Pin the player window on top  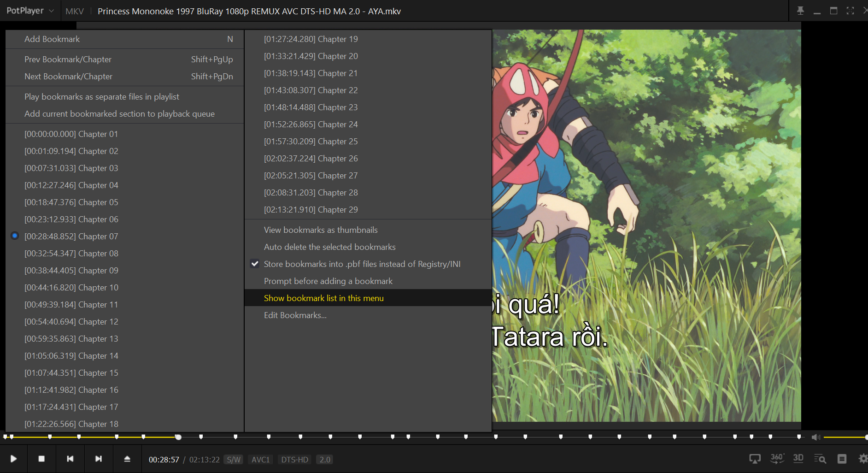(x=800, y=11)
